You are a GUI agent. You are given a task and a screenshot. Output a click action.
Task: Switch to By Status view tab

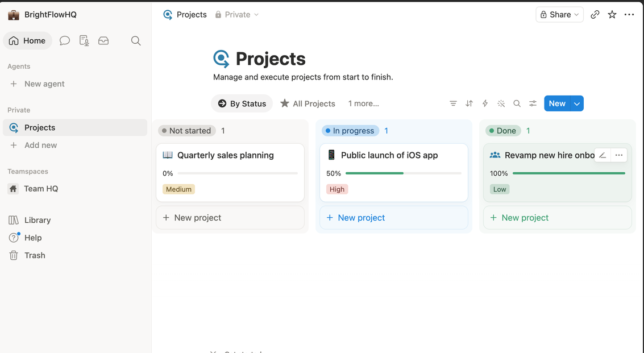[242, 103]
